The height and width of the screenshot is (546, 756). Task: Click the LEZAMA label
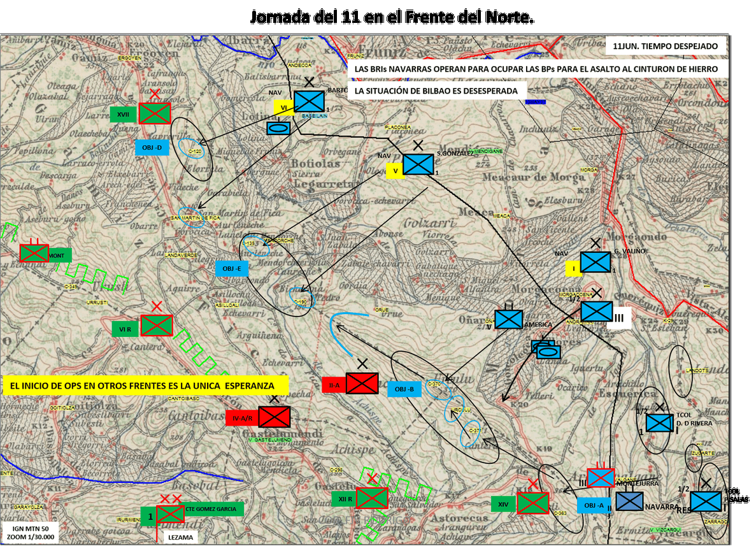click(181, 537)
